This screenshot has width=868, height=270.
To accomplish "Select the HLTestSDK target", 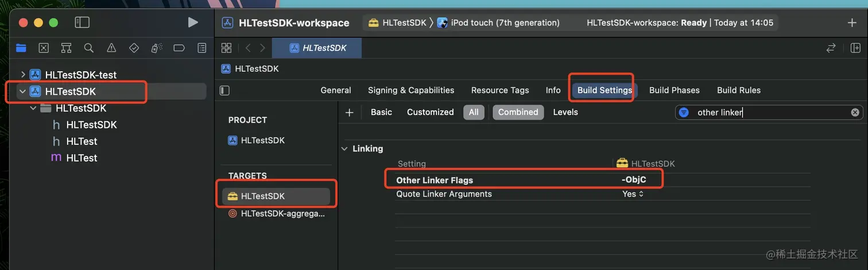I will [x=276, y=196].
